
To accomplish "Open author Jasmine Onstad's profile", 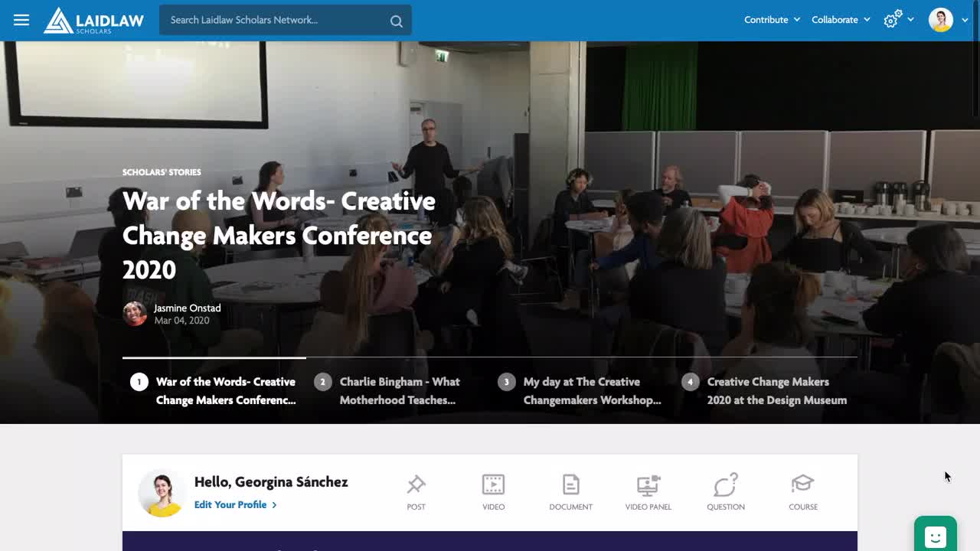I will point(187,308).
